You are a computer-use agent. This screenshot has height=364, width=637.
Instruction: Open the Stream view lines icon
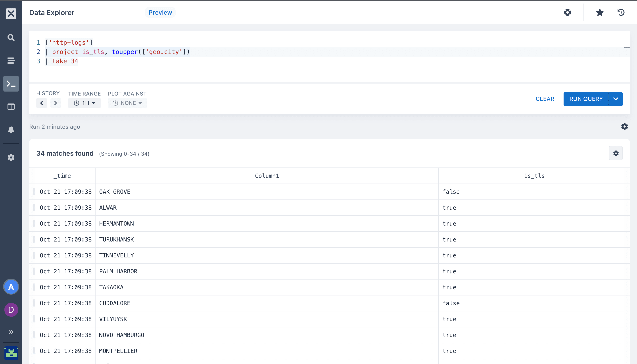tap(11, 61)
